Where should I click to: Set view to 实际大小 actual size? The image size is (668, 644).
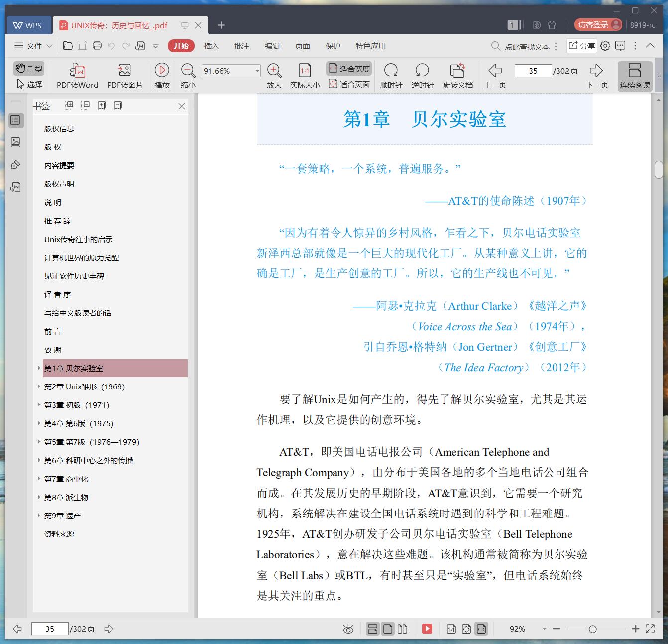[x=305, y=76]
